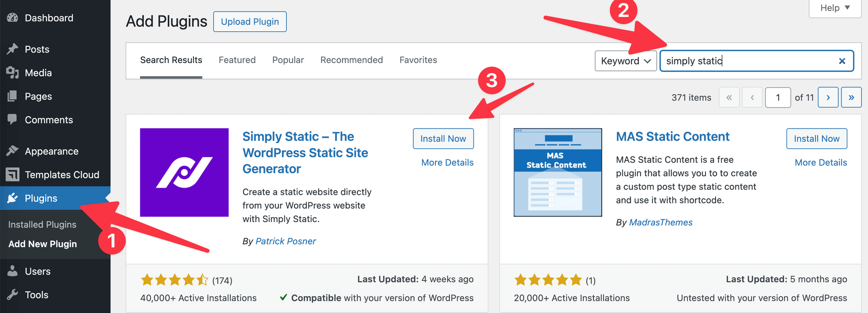Click the Simply Static purple plugin thumbnail
868x313 pixels.
(184, 172)
